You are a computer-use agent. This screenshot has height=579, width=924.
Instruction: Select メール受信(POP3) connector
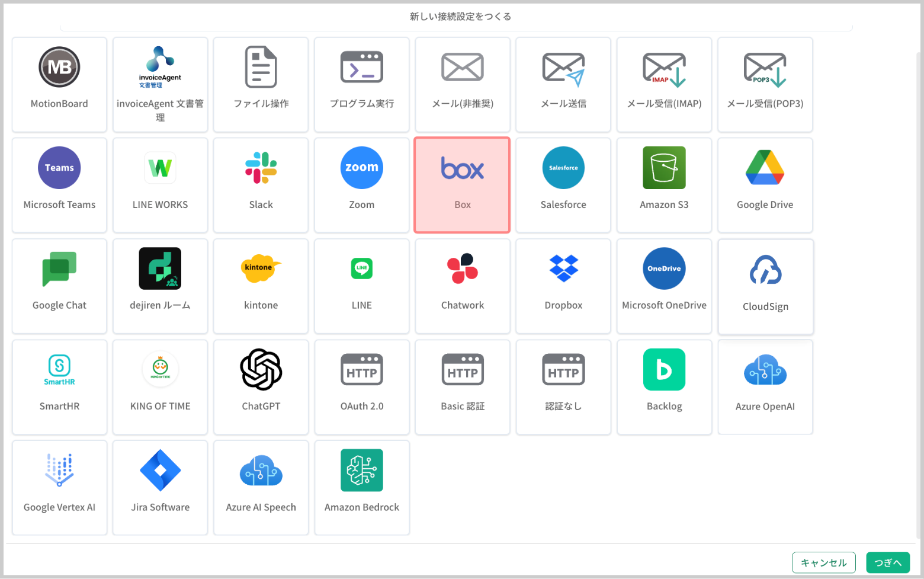(765, 85)
